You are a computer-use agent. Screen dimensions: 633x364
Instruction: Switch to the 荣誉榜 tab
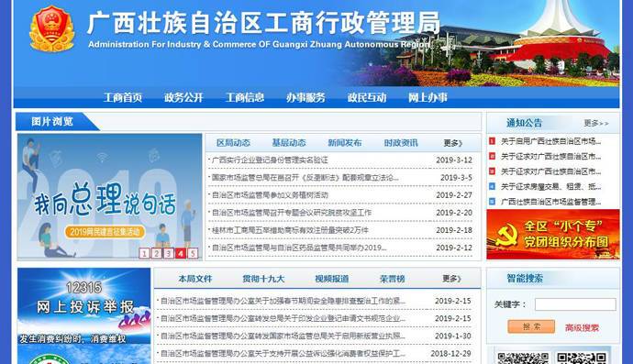[x=392, y=279]
